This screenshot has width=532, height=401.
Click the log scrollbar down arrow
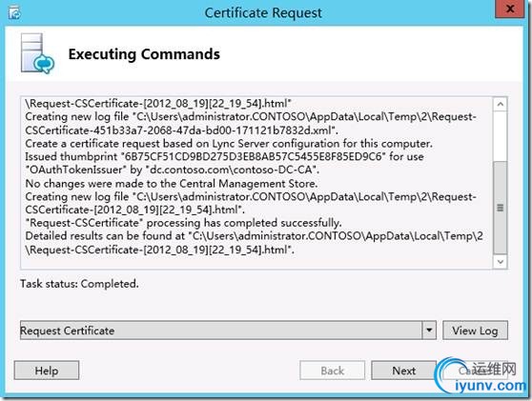pyautogui.click(x=501, y=261)
